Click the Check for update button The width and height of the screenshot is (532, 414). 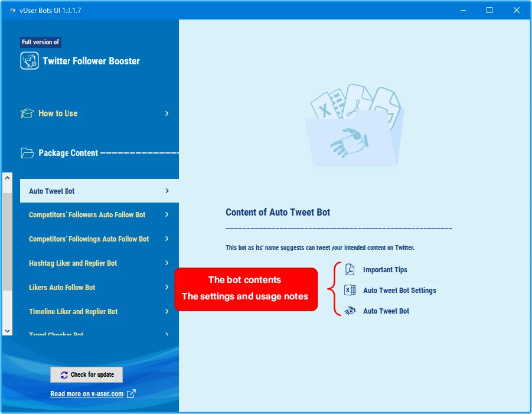coord(87,374)
